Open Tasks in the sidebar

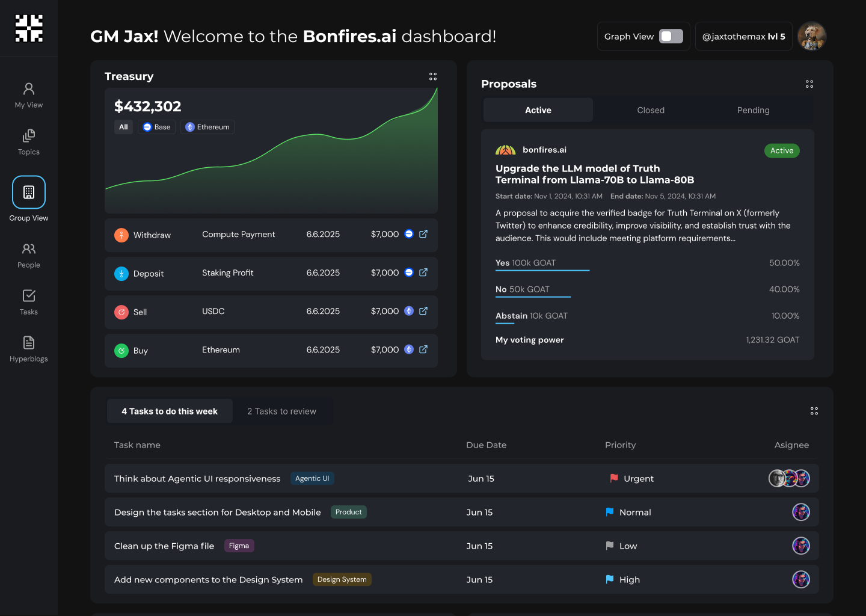29,303
